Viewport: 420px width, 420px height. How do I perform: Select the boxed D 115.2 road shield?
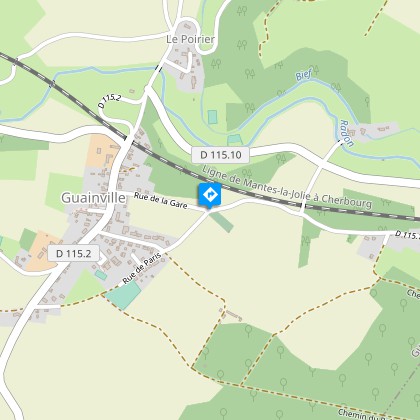(x=73, y=253)
